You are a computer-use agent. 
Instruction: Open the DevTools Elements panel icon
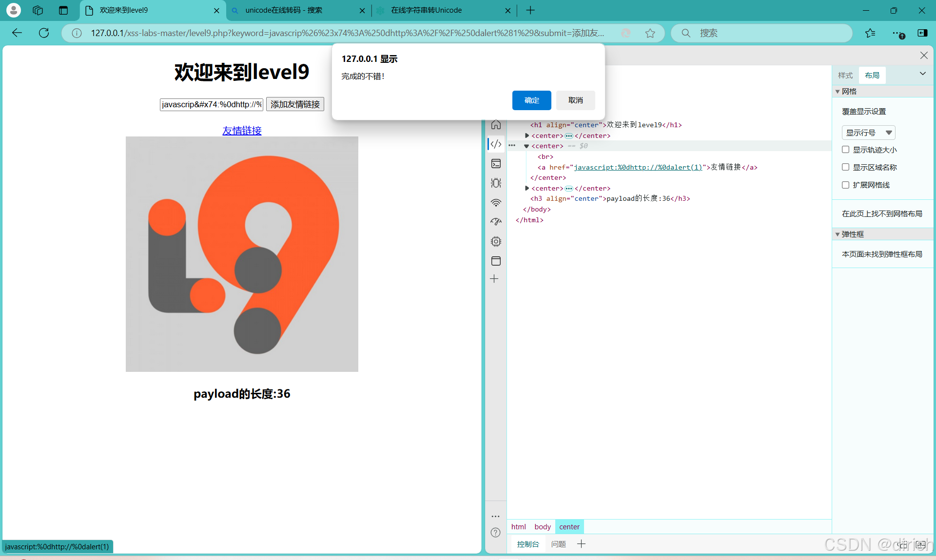coord(496,144)
